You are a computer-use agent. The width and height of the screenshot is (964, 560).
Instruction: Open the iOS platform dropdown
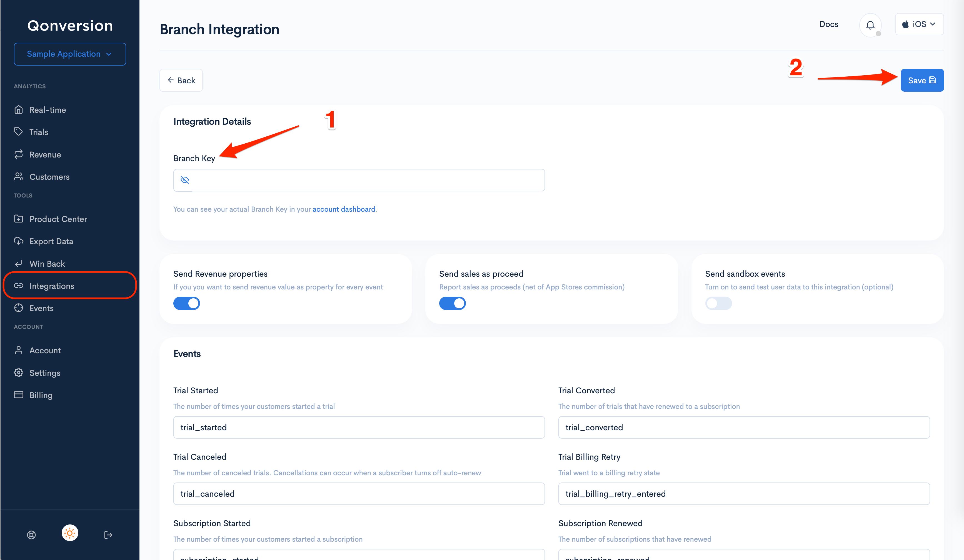tap(919, 24)
